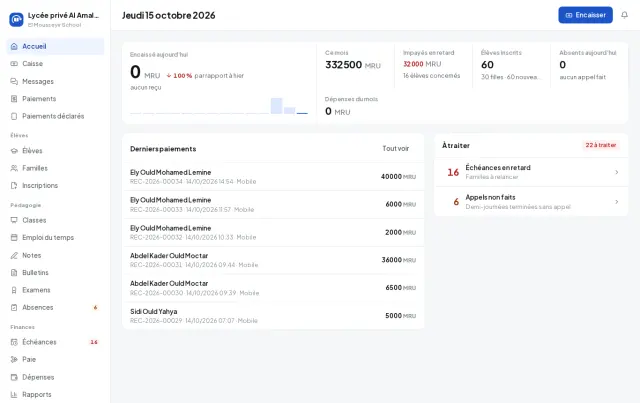Screen dimensions: 640x403
Task: Click the Classes board icon
Action: pos(14,220)
